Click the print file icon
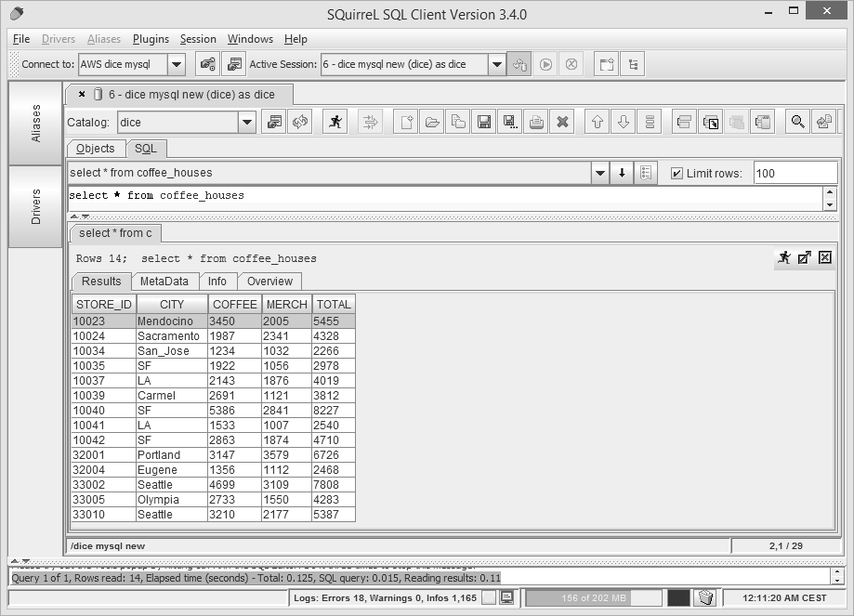Viewport: 854px width, 616px height. click(536, 122)
